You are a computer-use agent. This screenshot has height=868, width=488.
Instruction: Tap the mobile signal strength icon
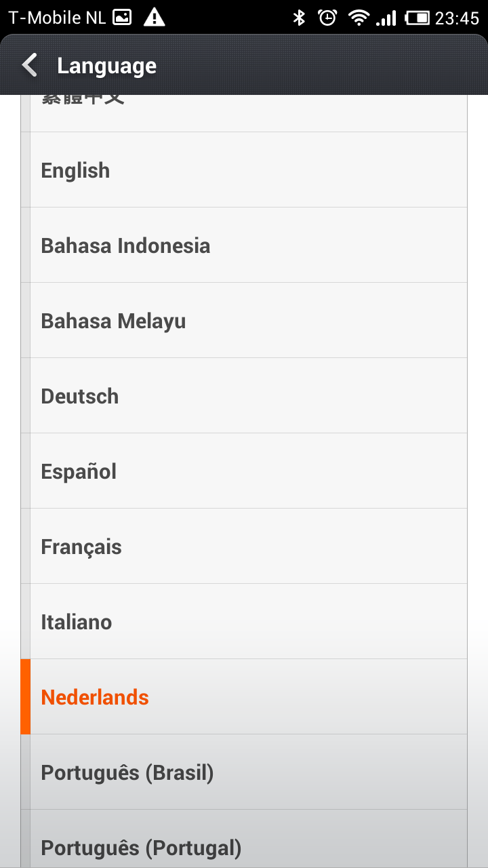pyautogui.click(x=386, y=18)
